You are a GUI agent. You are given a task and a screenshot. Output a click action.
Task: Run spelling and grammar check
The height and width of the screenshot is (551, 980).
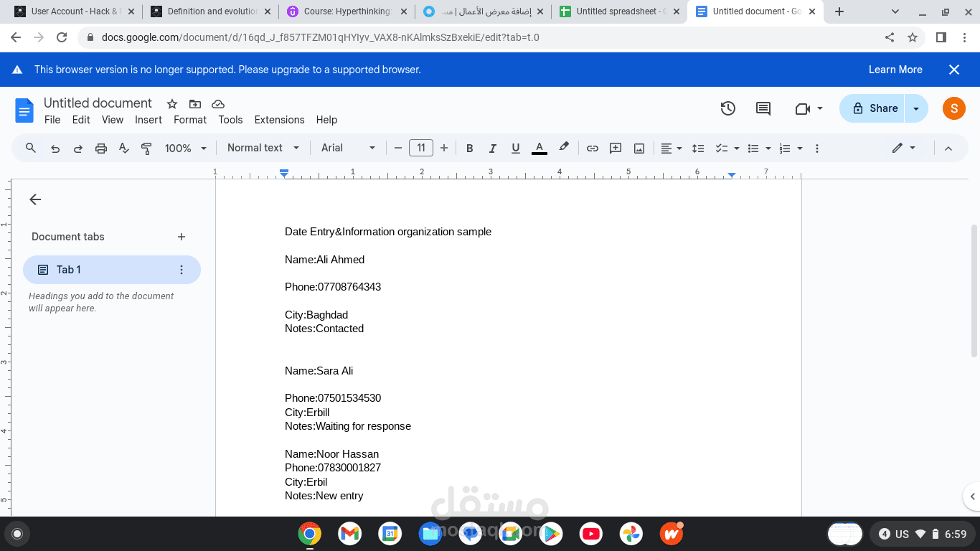coord(124,149)
